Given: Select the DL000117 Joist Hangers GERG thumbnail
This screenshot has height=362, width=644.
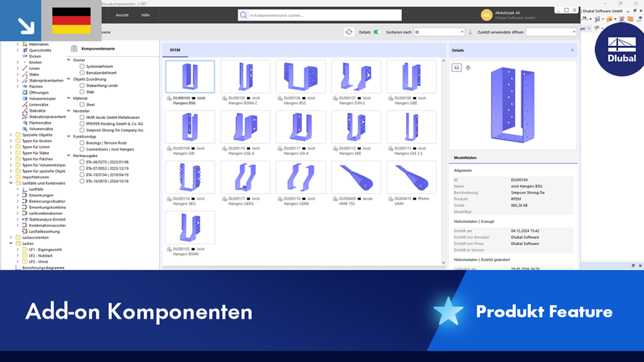Looking at the screenshot, I should [245, 177].
